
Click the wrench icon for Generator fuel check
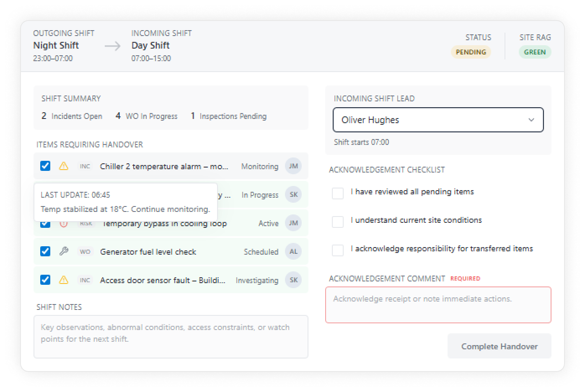pos(64,252)
